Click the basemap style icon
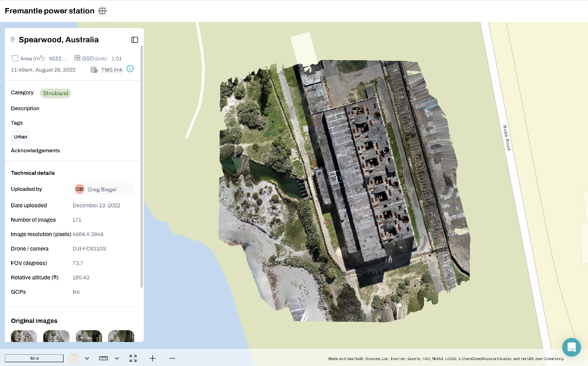The width and height of the screenshot is (588, 366). tap(74, 359)
